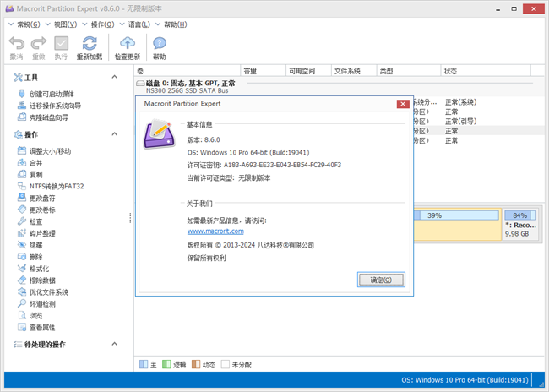Collapse the Operations (操作) section

click(115, 133)
